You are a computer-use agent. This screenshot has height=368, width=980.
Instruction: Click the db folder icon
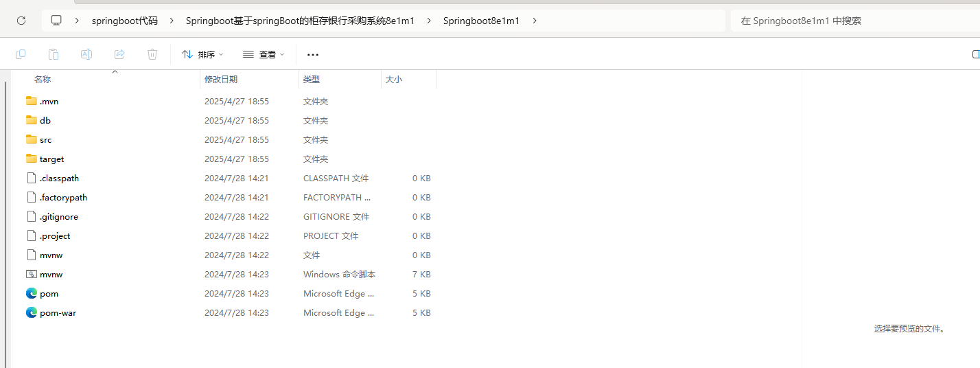(31, 120)
